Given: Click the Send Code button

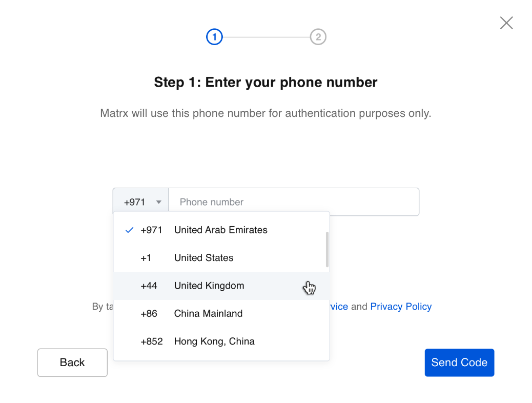Looking at the screenshot, I should 459,362.
